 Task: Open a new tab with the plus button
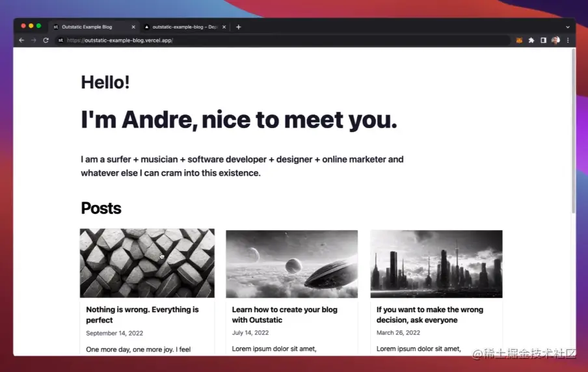[x=239, y=27]
